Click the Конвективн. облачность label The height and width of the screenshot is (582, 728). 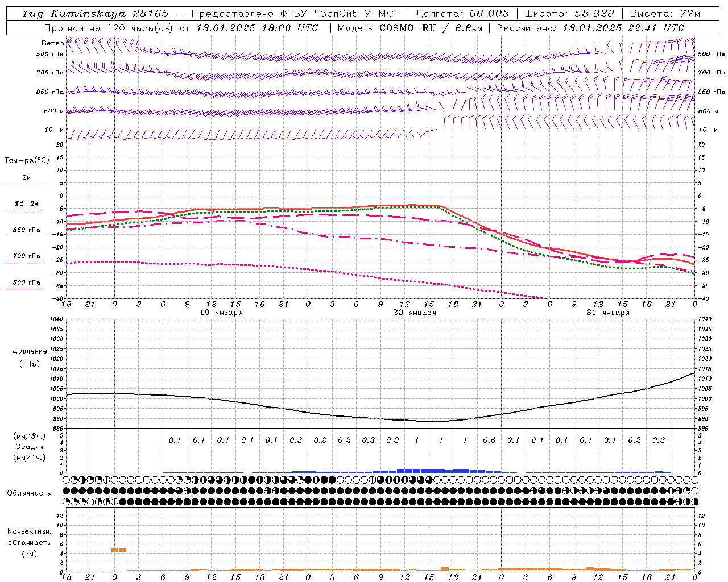29,537
